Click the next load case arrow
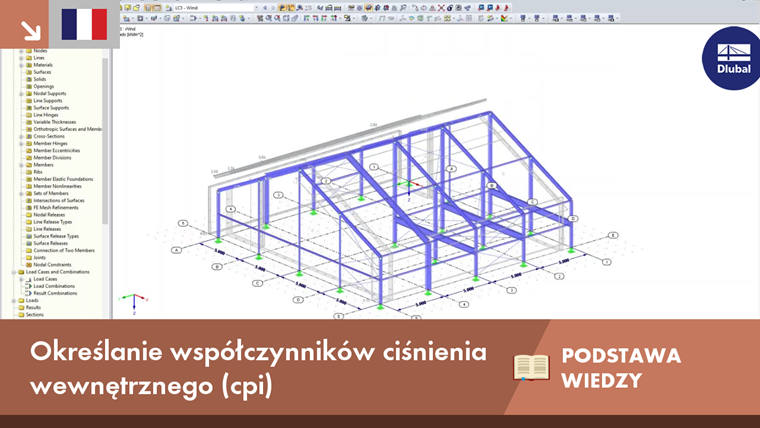Viewport: 760px width, 428px height. [272, 8]
